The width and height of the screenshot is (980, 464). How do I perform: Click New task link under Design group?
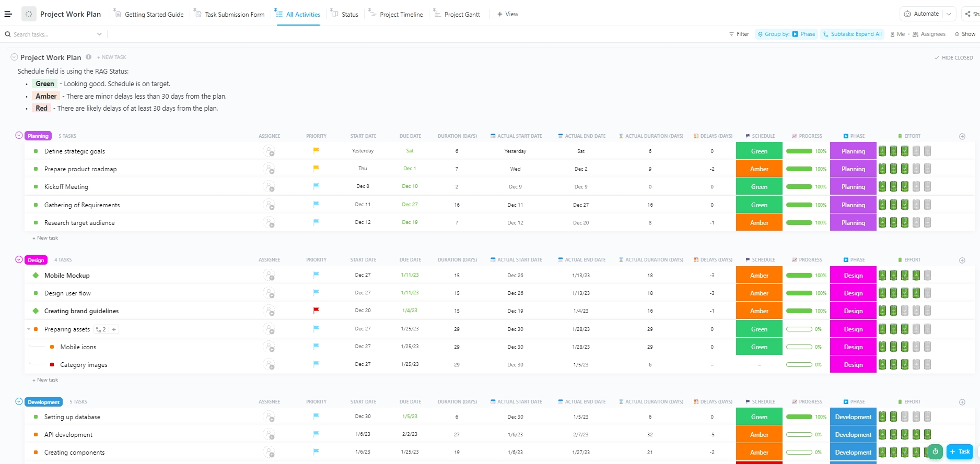point(47,380)
